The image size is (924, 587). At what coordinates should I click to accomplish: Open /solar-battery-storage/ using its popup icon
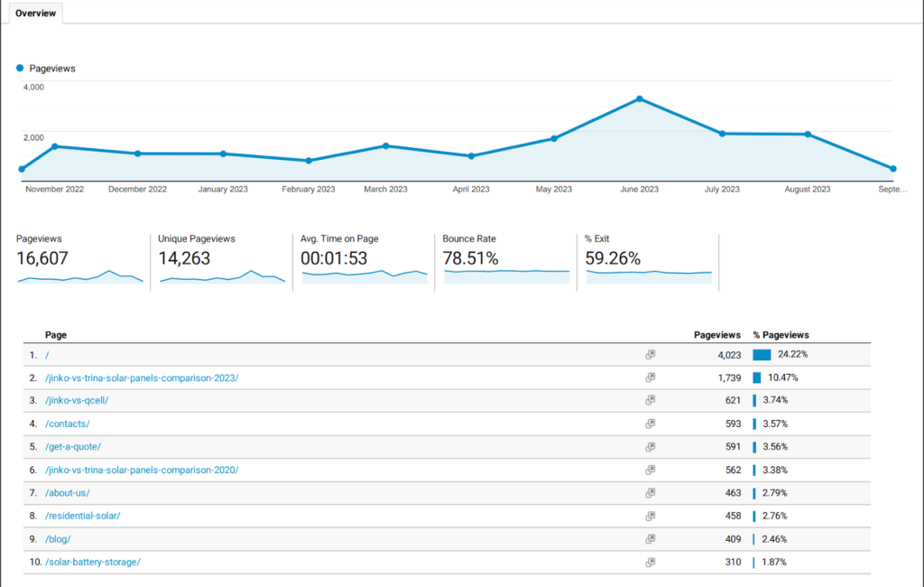click(x=650, y=563)
